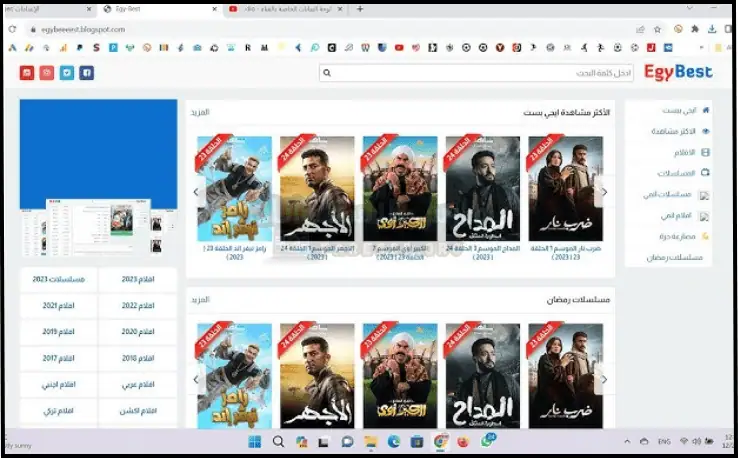Click the YouTube social icon in the header
738x458 pixels.
[x=27, y=72]
